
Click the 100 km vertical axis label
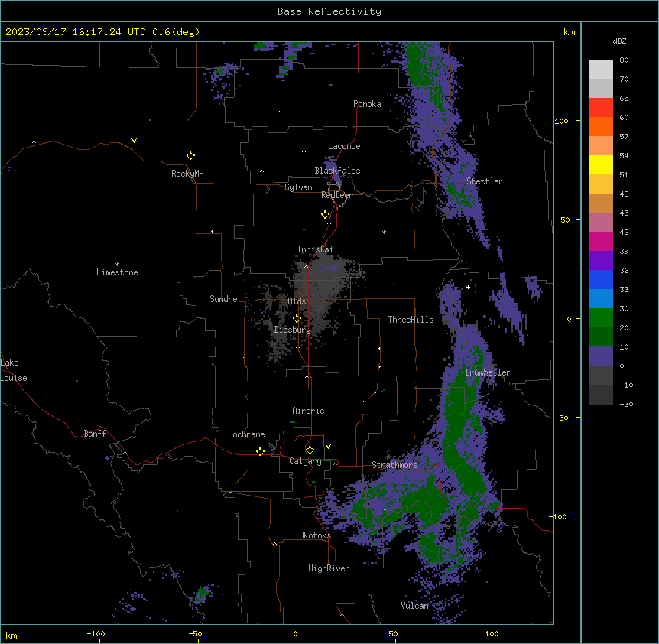coord(561,121)
